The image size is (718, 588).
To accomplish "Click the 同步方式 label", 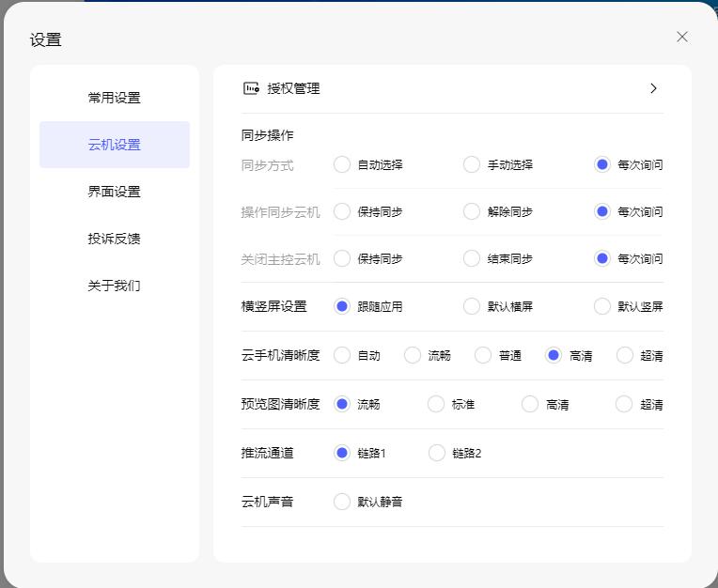I will pos(268,165).
